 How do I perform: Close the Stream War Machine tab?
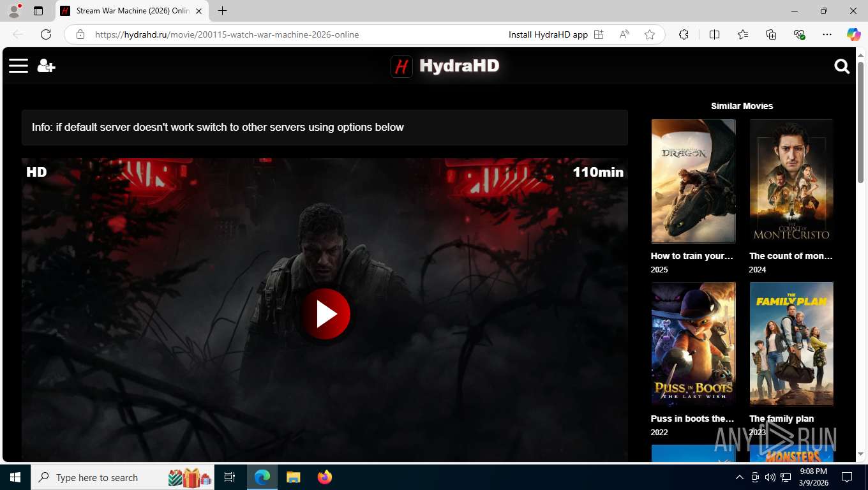point(199,11)
